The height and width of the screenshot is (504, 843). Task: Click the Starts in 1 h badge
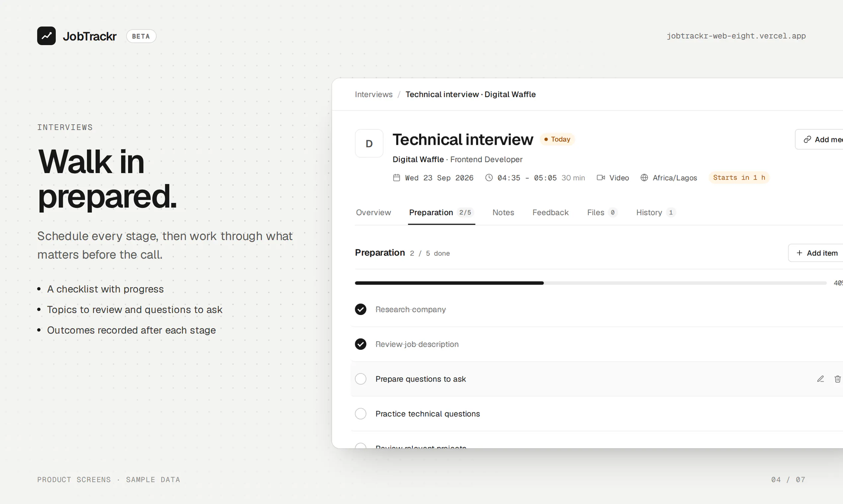click(739, 178)
